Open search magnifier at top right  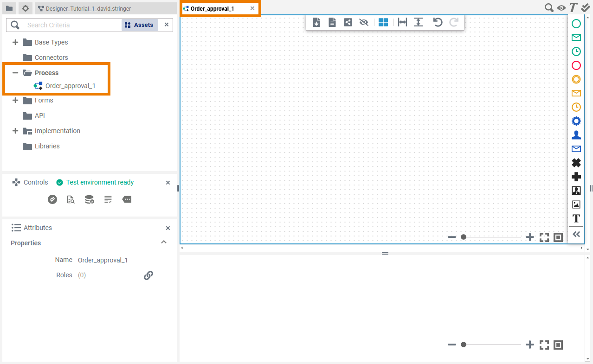(549, 7)
